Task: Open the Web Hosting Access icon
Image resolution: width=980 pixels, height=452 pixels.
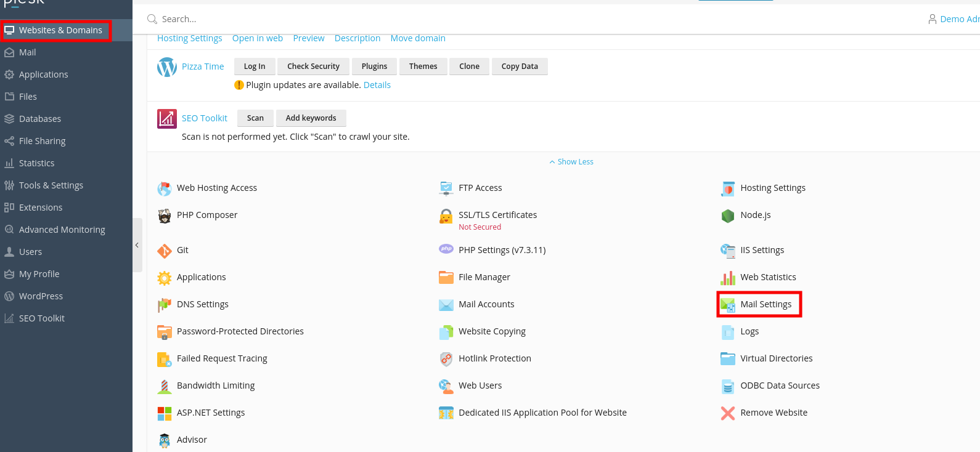Action: [165, 188]
